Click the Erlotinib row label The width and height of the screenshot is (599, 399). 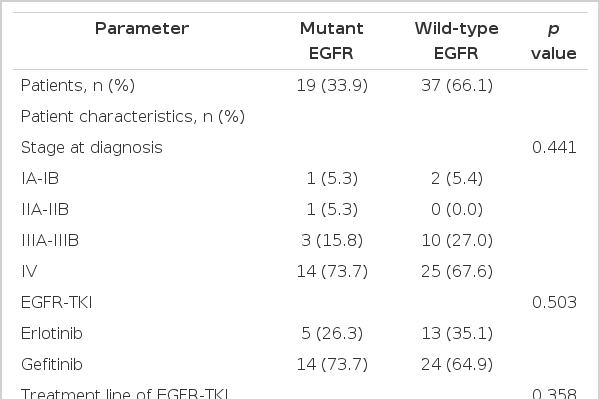pyautogui.click(x=52, y=333)
